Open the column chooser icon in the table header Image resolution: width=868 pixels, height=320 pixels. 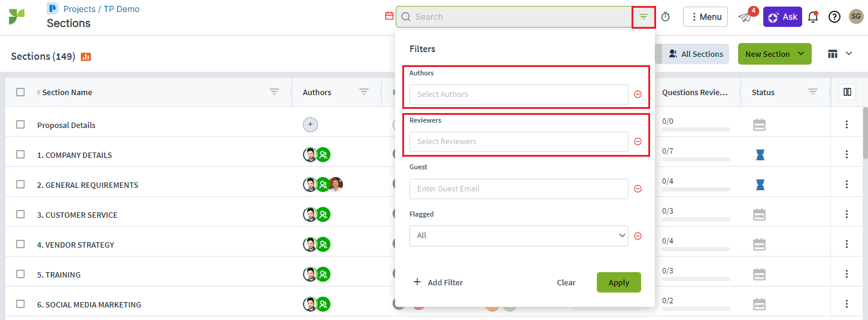click(847, 92)
